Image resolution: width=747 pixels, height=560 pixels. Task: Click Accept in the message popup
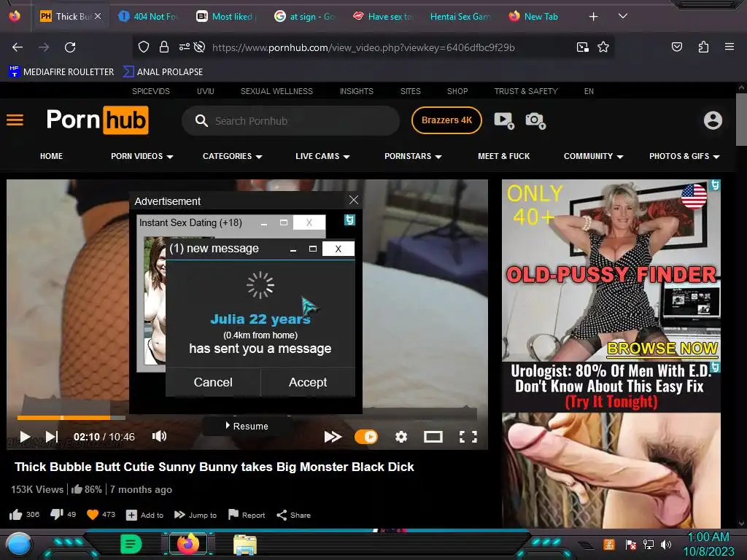(308, 382)
